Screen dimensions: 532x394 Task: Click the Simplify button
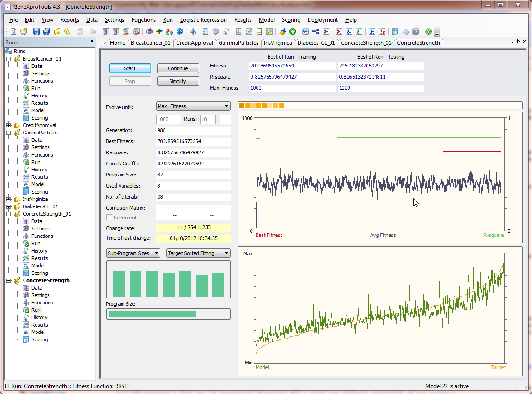[x=178, y=81]
